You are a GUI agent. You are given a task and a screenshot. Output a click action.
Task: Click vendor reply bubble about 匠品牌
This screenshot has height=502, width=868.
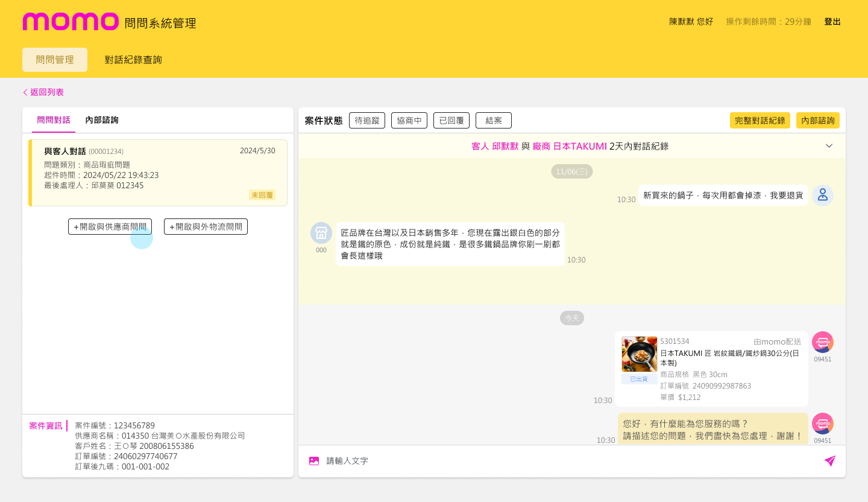coord(450,244)
